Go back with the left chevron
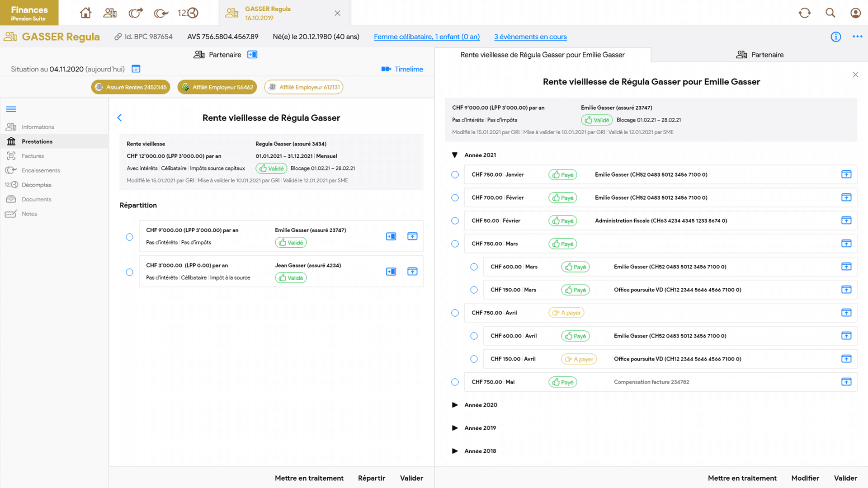This screenshot has height=488, width=868. (x=119, y=118)
